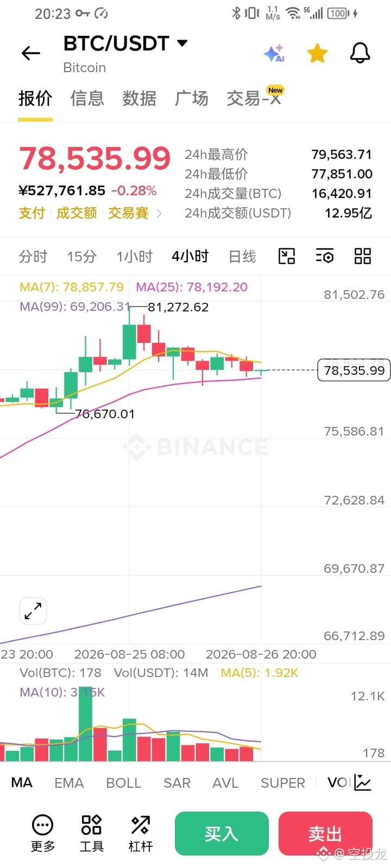The width and height of the screenshot is (391, 868).
Task: Click the 24h成交量 value 16,420.91
Action: click(x=342, y=194)
